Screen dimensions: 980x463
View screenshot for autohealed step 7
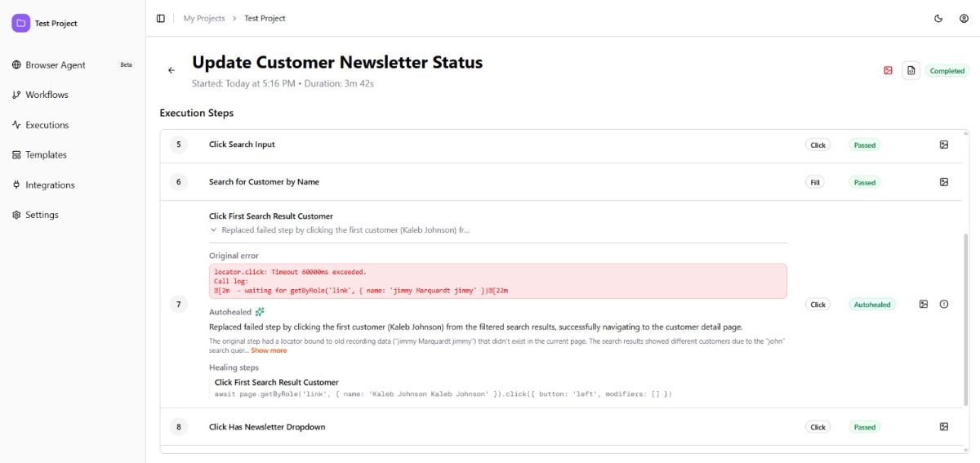tap(924, 305)
